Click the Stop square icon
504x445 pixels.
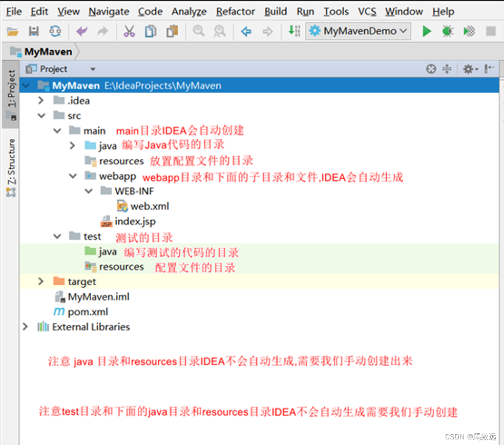click(491, 31)
